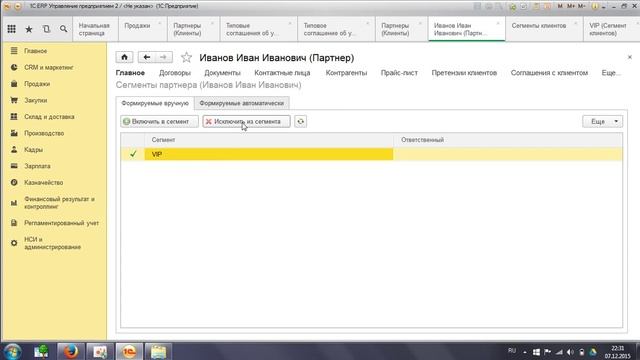Click the clock in system tray
The width and height of the screenshot is (640, 360).
point(618,352)
